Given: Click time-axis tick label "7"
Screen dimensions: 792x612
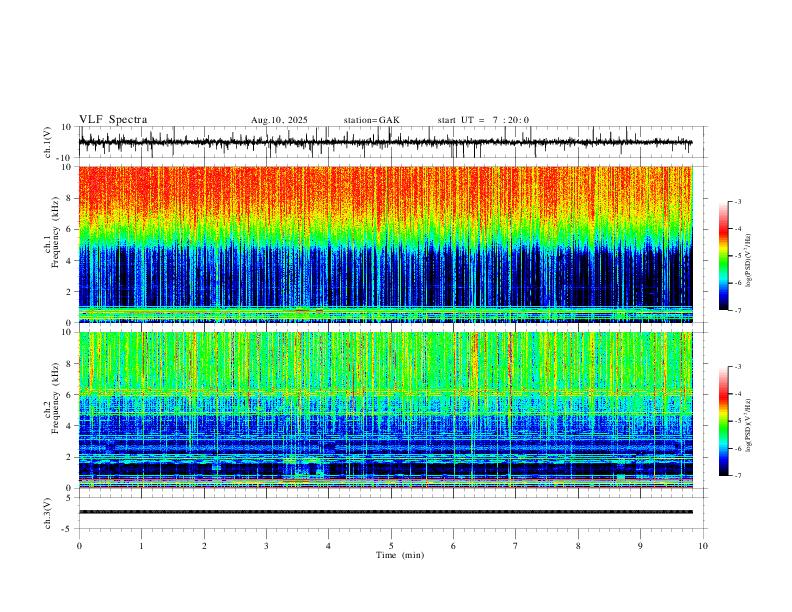Looking at the screenshot, I should click(x=516, y=546).
